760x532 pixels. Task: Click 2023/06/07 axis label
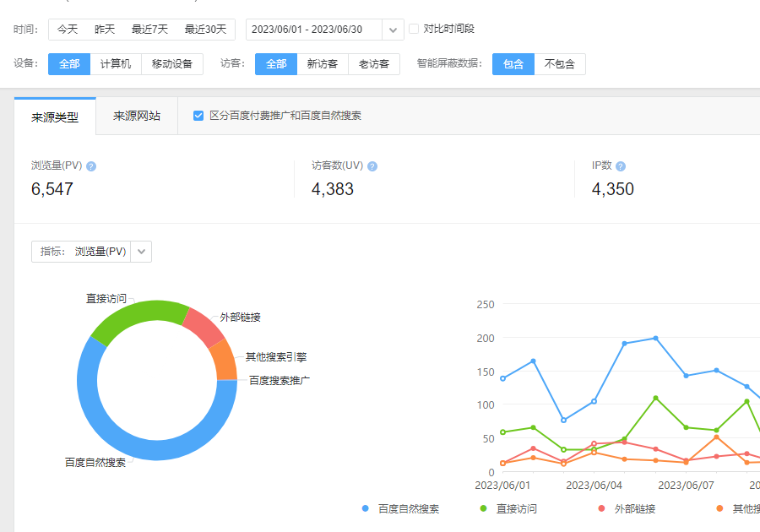coord(686,485)
